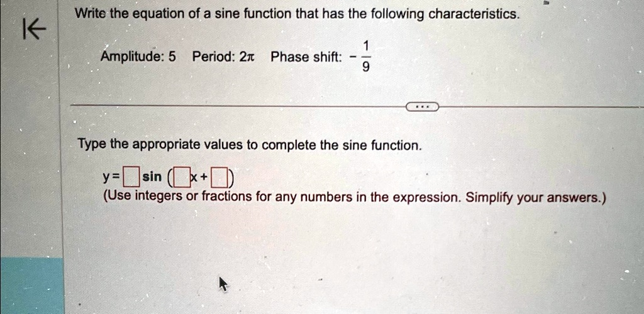Click the 'sin' text in the equation
The width and height of the screenshot is (644, 314).
[x=152, y=177]
